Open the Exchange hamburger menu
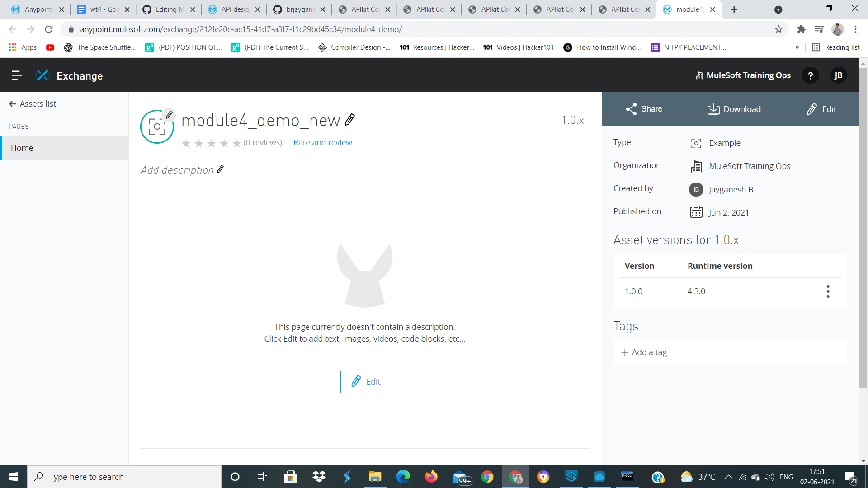The width and height of the screenshot is (868, 488). pos(17,75)
